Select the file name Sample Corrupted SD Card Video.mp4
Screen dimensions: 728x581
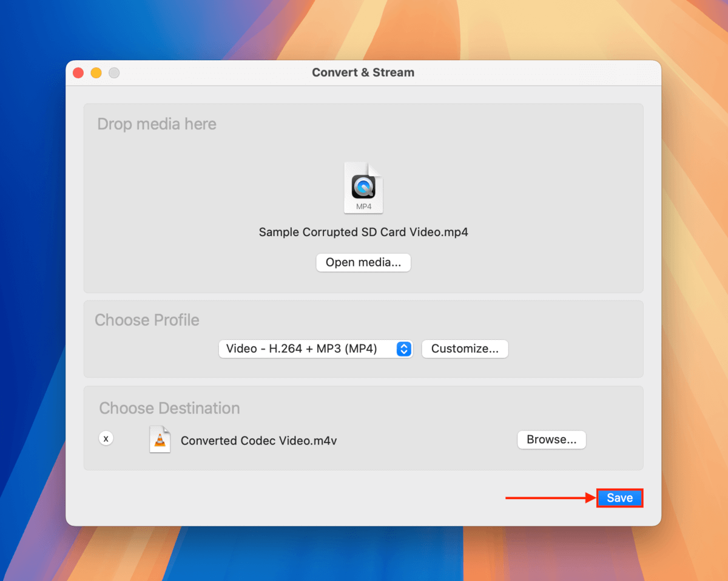[363, 232]
